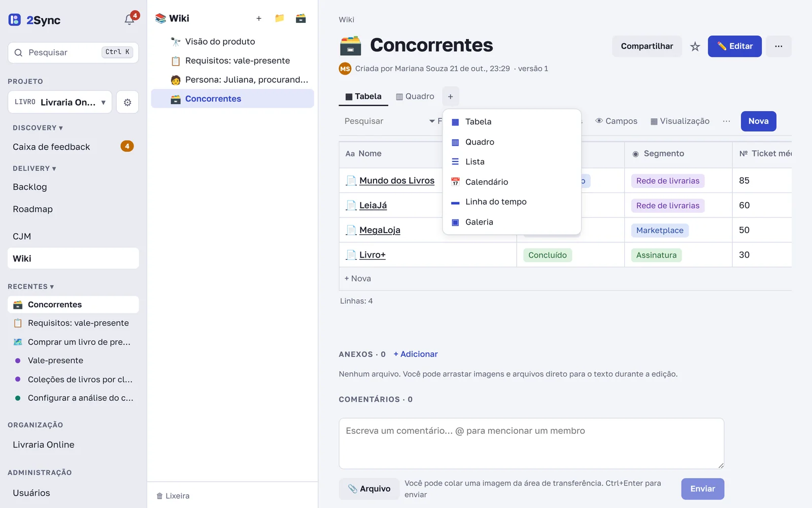Collapse the DISCOVERY section
This screenshot has width=812, height=508.
pyautogui.click(x=38, y=128)
